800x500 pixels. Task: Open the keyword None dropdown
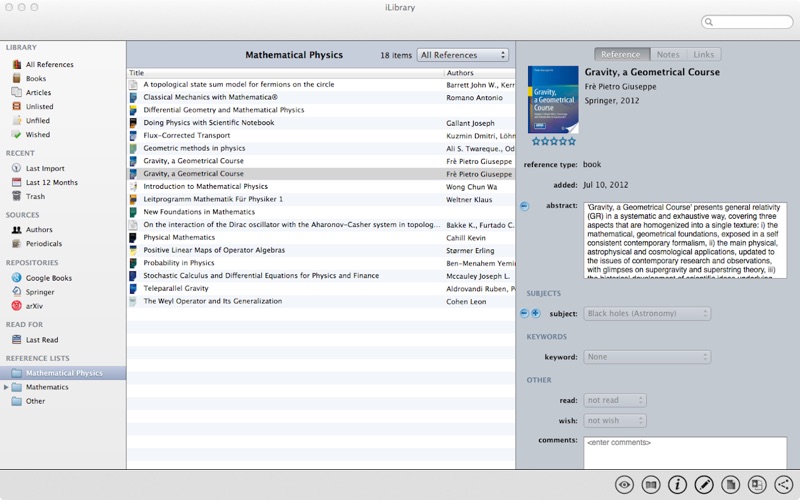[647, 357]
